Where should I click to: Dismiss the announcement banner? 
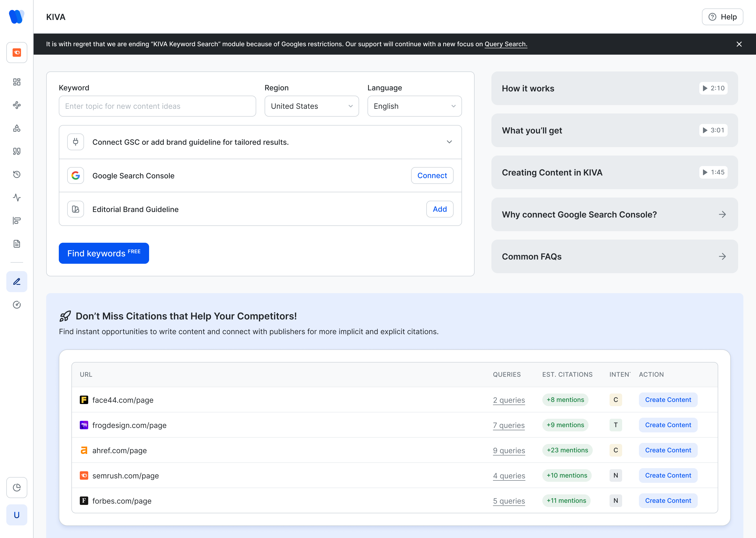(x=739, y=44)
